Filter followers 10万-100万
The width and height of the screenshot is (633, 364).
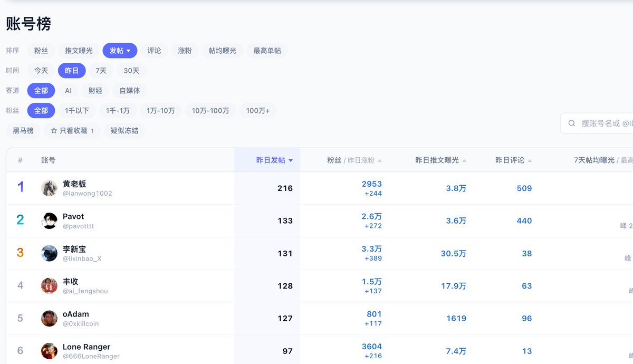coord(210,111)
